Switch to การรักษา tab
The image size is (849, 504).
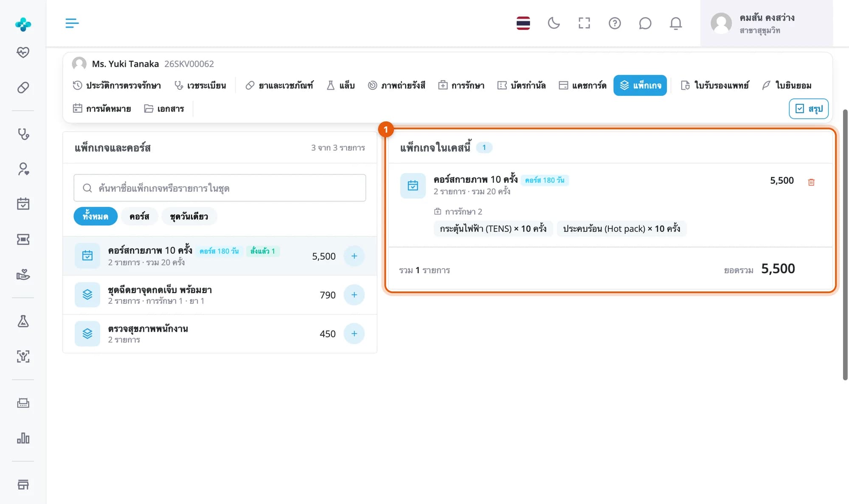pyautogui.click(x=461, y=85)
